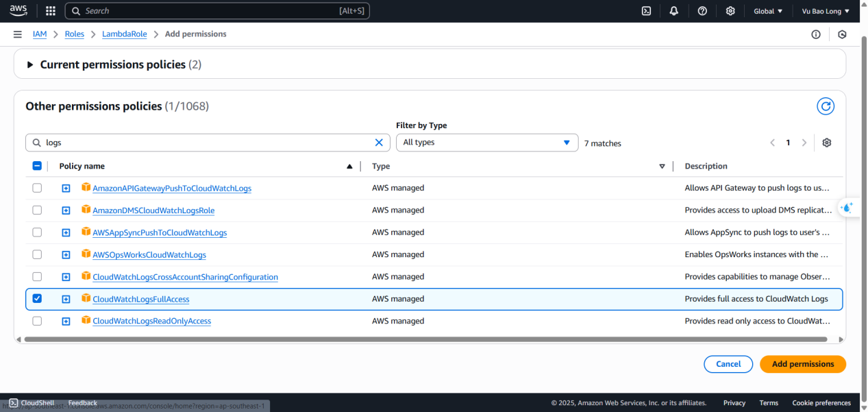This screenshot has width=868, height=412.
Task: Open the console settings gear in the top bar
Action: [x=730, y=11]
